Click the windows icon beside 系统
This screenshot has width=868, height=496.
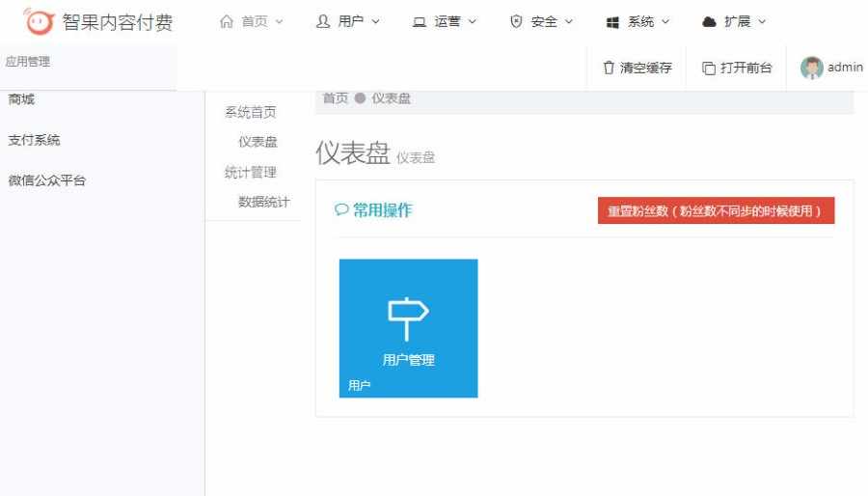pos(612,22)
